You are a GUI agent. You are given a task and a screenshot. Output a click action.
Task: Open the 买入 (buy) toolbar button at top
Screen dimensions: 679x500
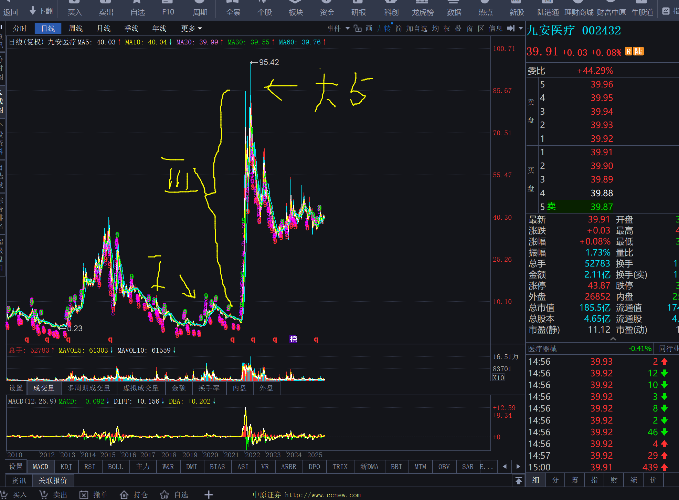click(74, 8)
